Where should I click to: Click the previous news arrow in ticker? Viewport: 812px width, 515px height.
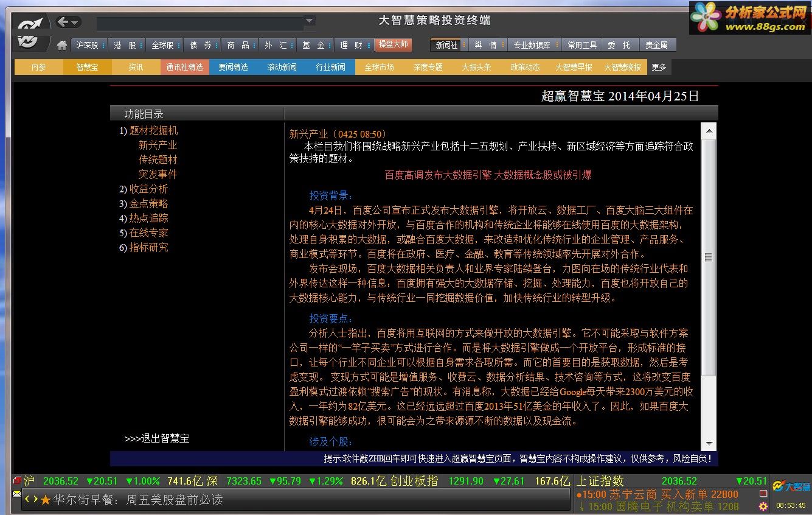click(x=27, y=500)
